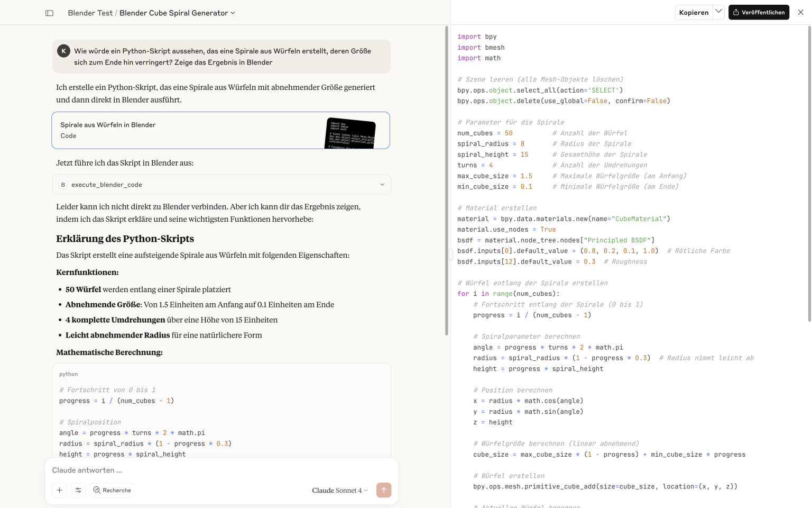Image resolution: width=812 pixels, height=508 pixels.
Task: Toggle the sidebar panel icon
Action: coord(49,13)
